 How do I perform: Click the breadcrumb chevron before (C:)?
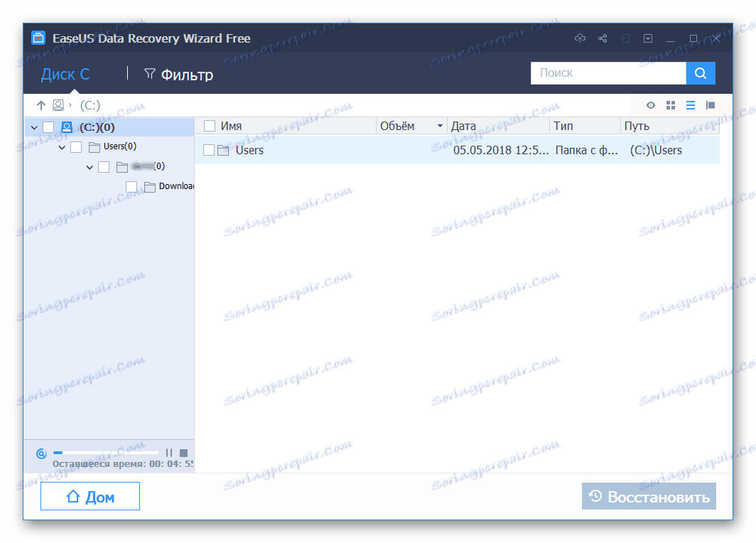point(70,105)
